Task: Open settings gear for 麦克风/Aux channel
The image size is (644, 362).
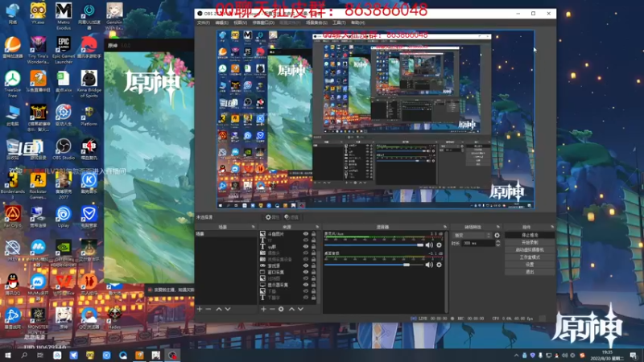Action: coord(439,245)
